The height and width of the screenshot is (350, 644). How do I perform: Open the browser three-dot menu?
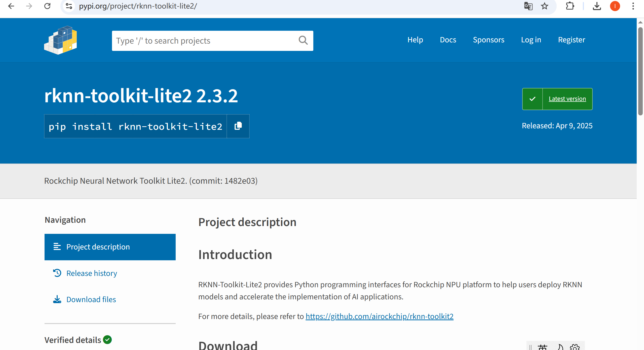click(x=633, y=6)
